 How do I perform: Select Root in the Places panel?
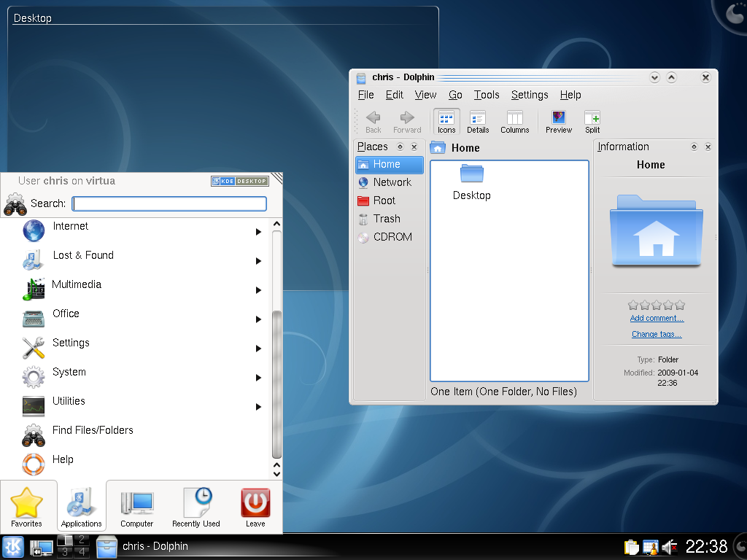[x=390, y=201]
